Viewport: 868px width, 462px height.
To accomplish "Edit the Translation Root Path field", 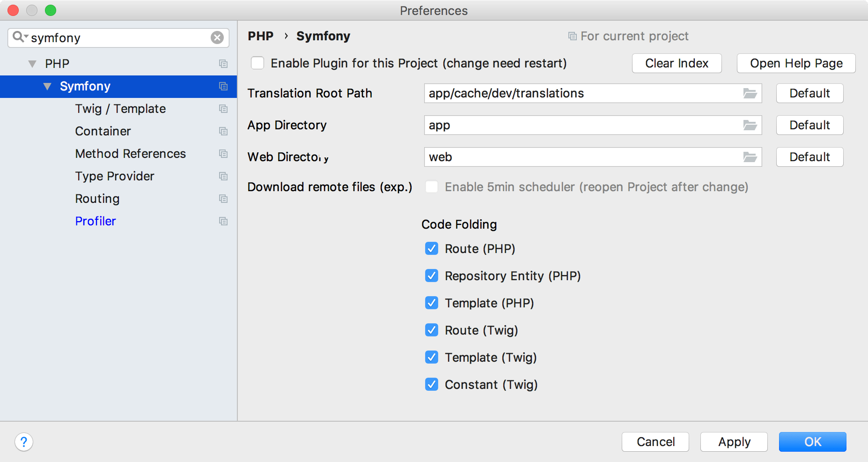I will (x=562, y=93).
